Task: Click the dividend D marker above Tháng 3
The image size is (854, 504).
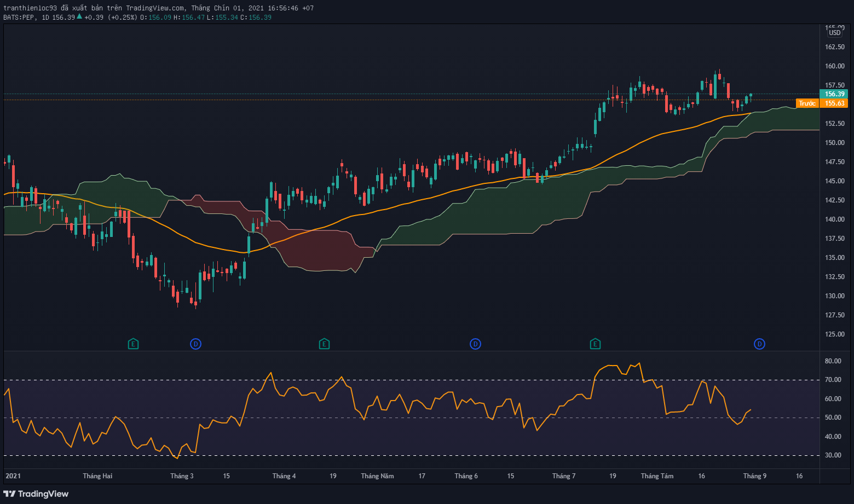Action: click(x=195, y=344)
